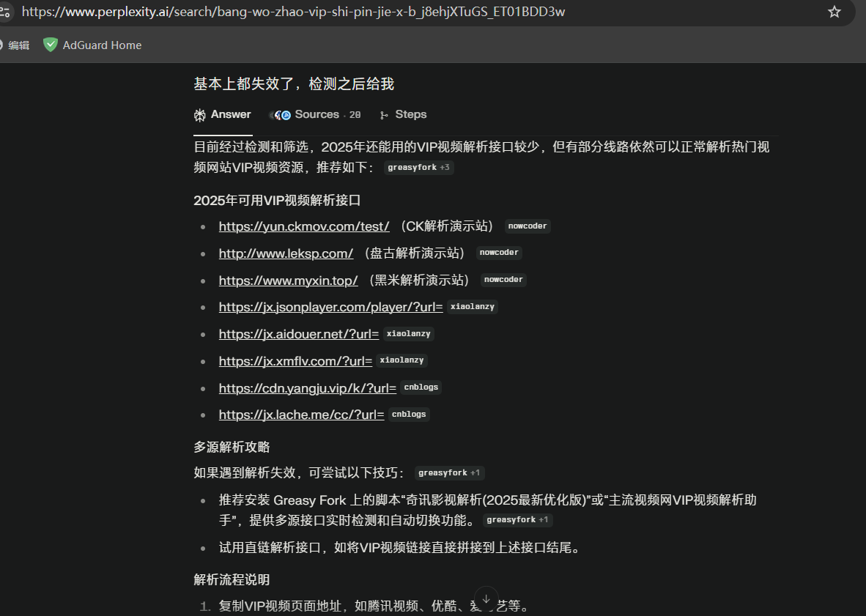Click the cnblogs citation beside yangju link

click(x=421, y=387)
